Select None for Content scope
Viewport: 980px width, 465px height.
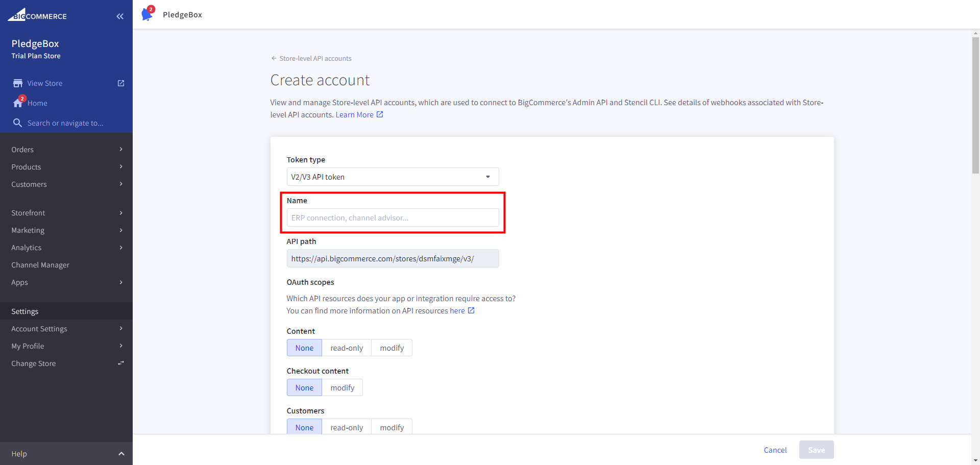click(304, 348)
